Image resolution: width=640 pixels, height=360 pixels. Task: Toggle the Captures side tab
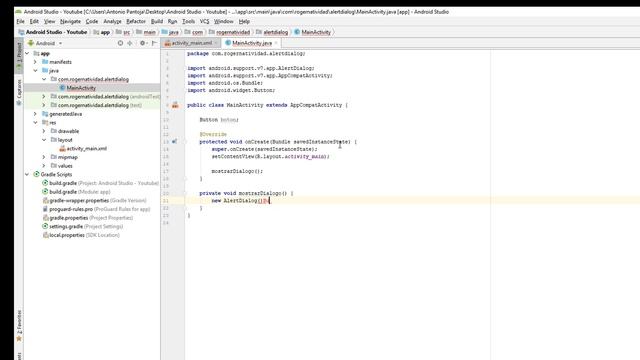tap(19, 93)
